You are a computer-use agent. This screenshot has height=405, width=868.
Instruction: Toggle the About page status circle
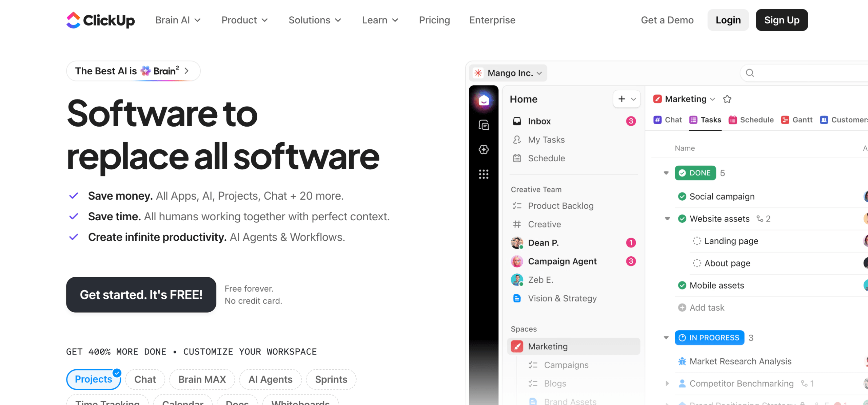click(x=697, y=263)
